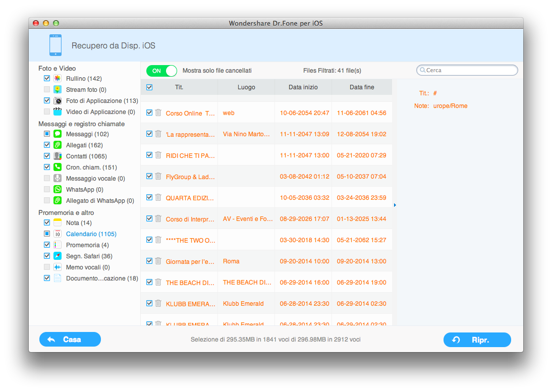The image size is (552, 392).
Task: Click trash icon for Giornata per l'e row
Action: click(158, 261)
